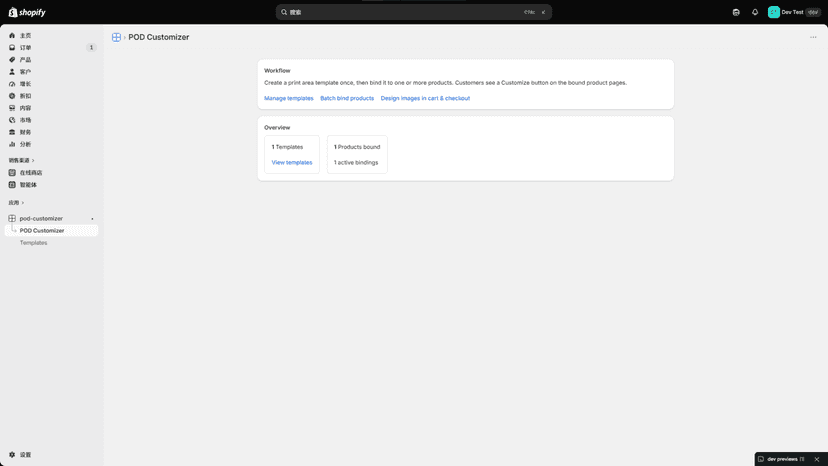Open Finance (bank icon) in sidebar
This screenshot has height=466, width=828.
click(51, 132)
